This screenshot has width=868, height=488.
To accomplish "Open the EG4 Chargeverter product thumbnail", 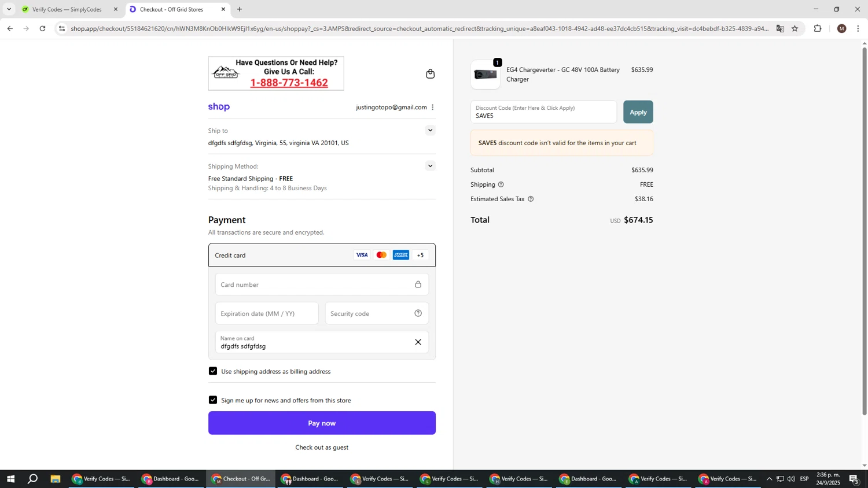I will [x=486, y=75].
